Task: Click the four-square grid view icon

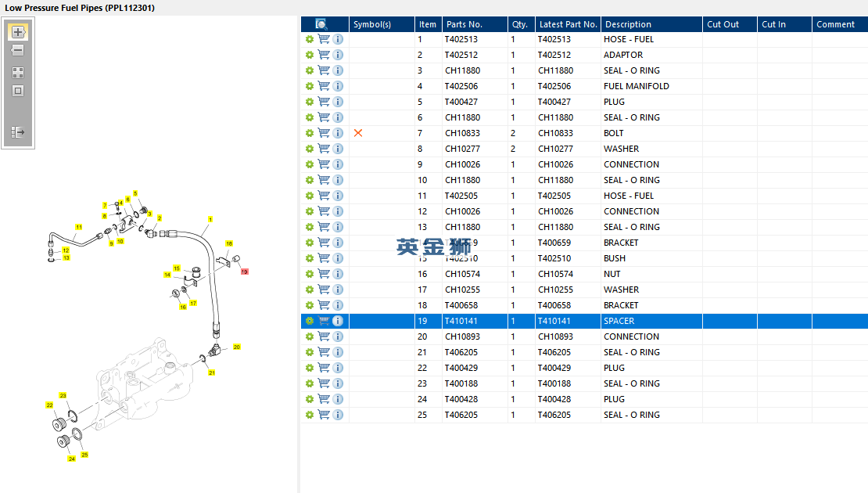Action: (x=18, y=73)
